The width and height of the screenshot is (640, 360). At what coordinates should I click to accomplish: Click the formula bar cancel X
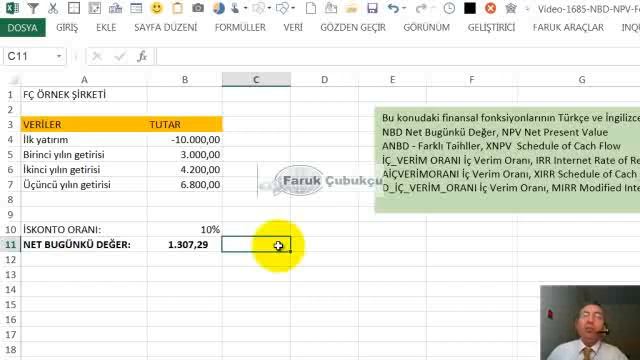[97, 56]
